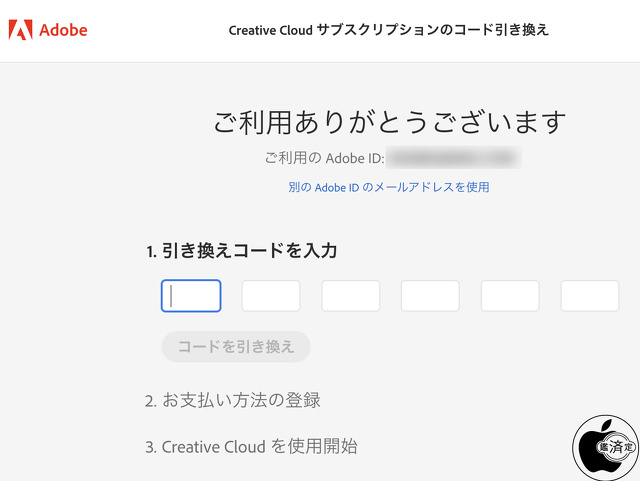Click the blurred Adobe ID email address

point(453,157)
